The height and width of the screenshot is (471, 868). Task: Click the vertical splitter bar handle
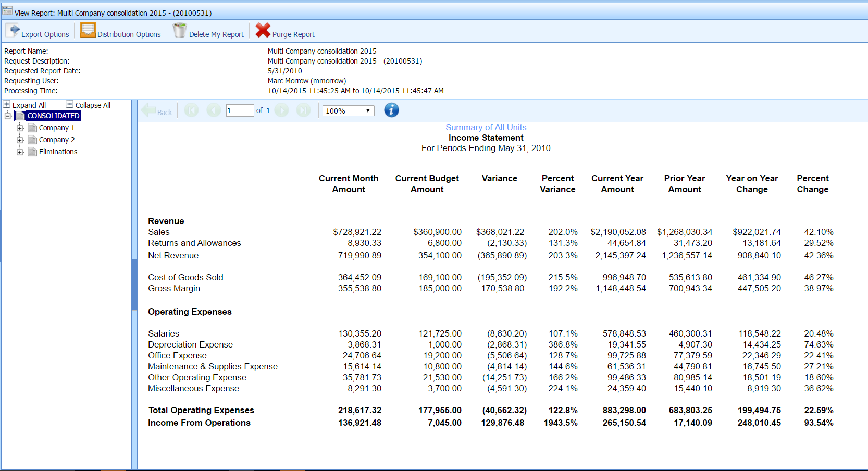[134, 285]
